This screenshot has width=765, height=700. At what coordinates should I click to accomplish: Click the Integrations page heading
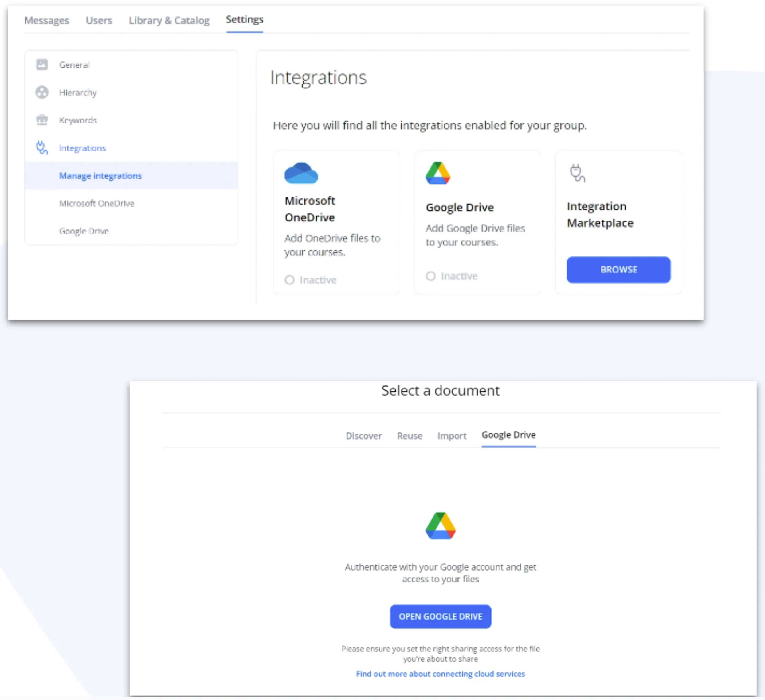pyautogui.click(x=318, y=78)
